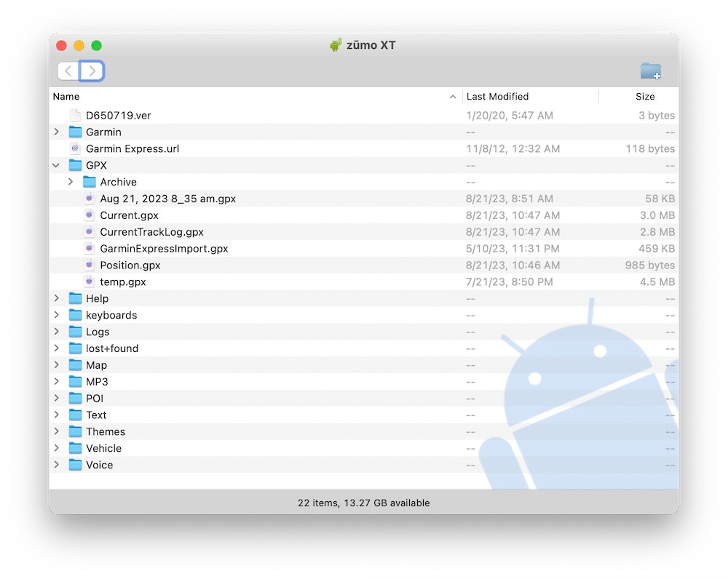Select the Garmin Express.url file name

pyautogui.click(x=132, y=149)
